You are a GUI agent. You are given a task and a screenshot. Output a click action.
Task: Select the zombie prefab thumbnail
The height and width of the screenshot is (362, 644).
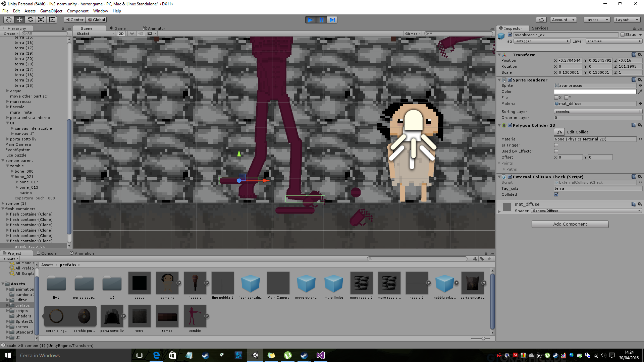(x=195, y=316)
